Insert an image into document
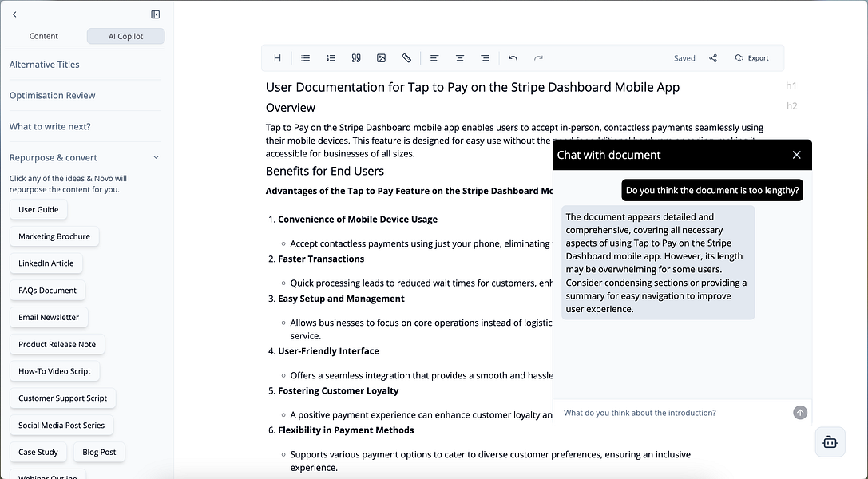 381,58
